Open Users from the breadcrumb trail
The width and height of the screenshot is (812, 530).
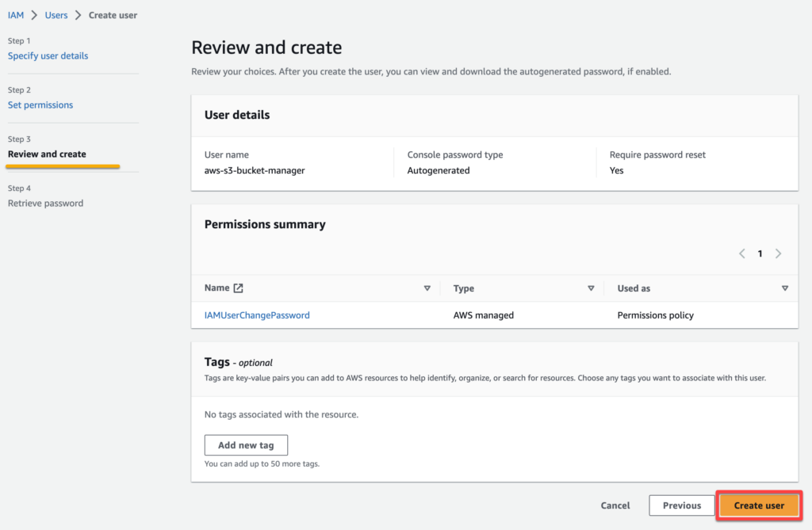[x=56, y=14]
